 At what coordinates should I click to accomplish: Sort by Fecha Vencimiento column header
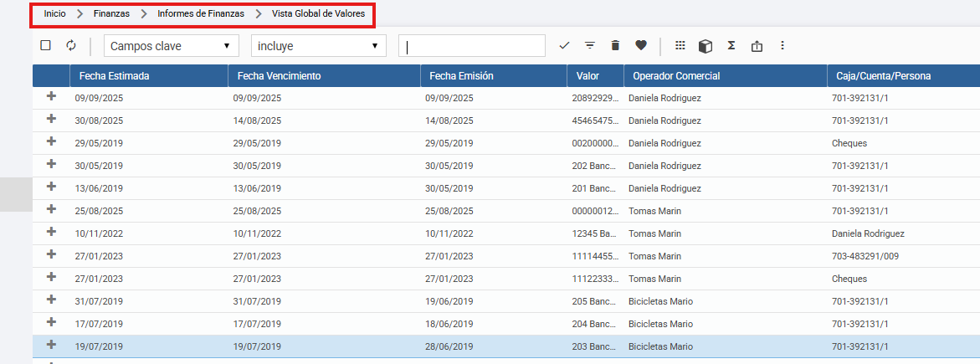coord(325,75)
